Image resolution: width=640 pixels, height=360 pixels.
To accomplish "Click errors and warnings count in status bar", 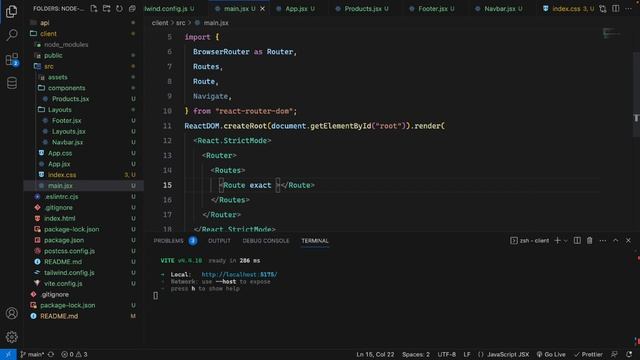I will (x=74, y=354).
